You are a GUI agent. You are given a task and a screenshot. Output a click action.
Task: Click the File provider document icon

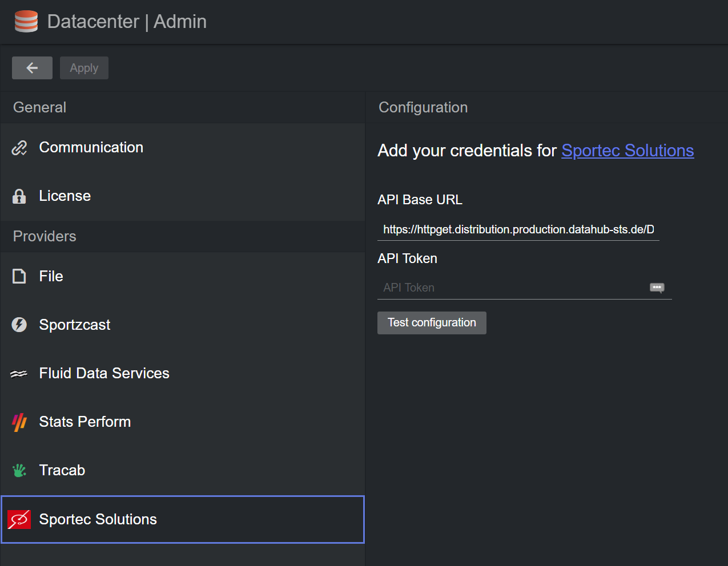click(19, 277)
